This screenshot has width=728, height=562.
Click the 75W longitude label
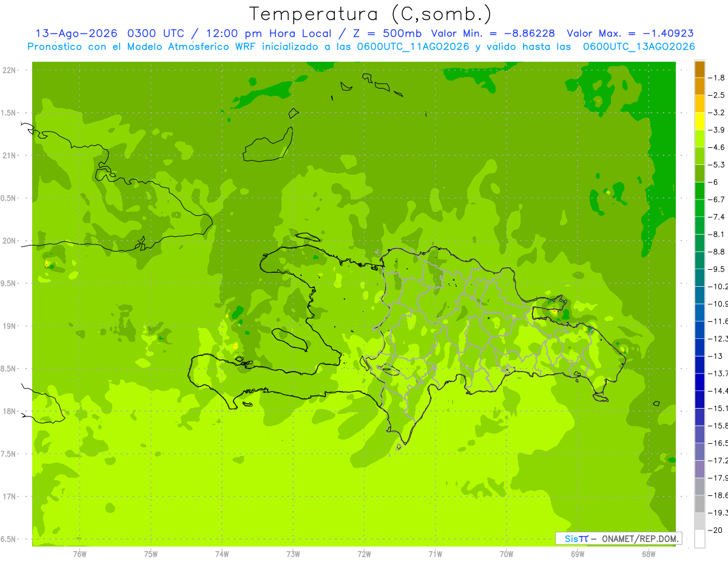pos(151,554)
